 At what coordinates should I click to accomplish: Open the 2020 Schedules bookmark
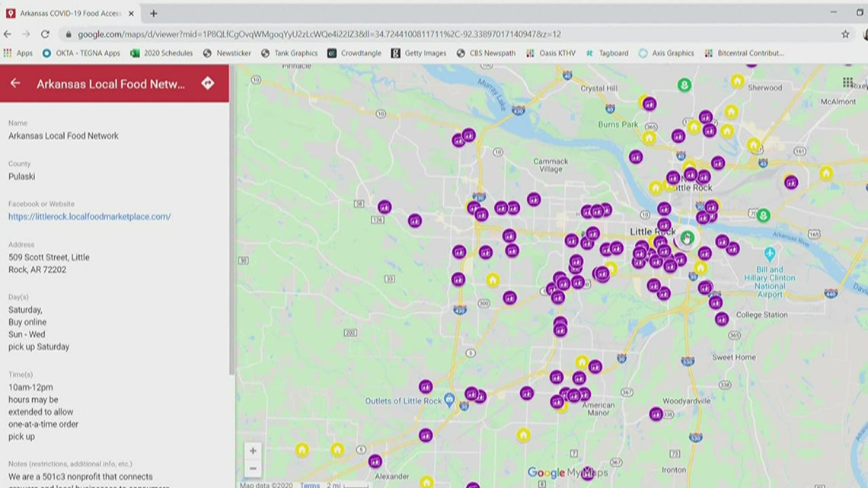tap(161, 53)
